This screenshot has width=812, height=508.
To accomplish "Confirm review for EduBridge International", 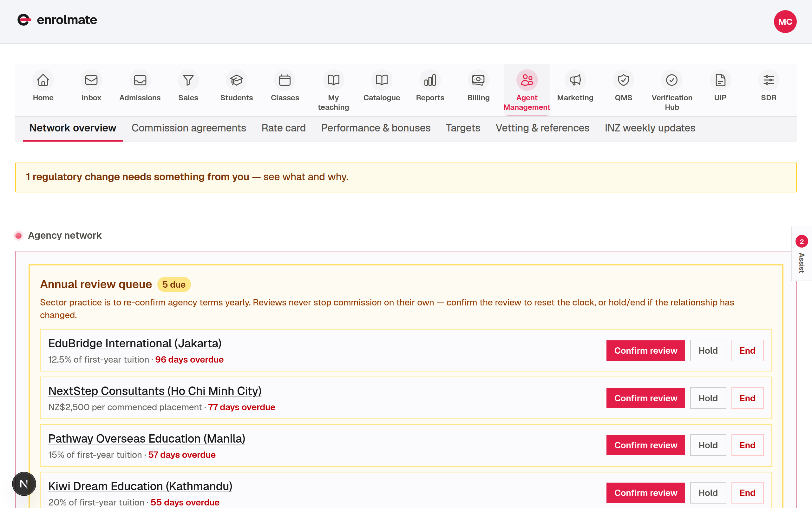I will tap(645, 351).
